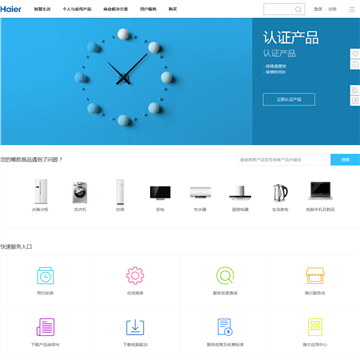Viewport: 360px width, 360px height.
Task: Click the 登录 login link in header
Action: tap(318, 9)
